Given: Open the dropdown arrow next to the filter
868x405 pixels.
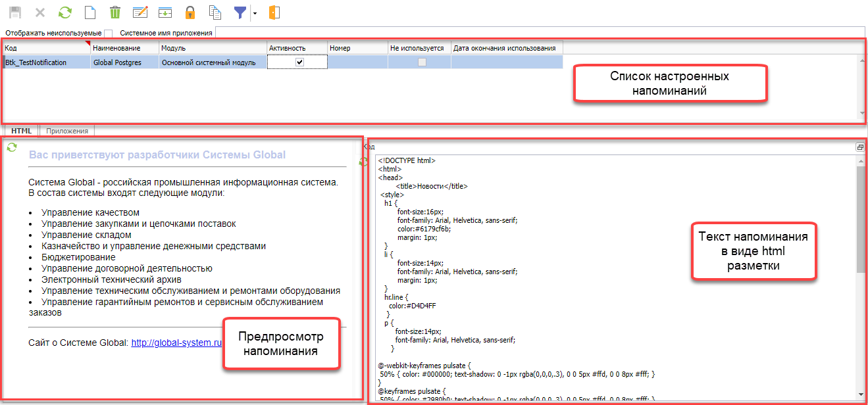Looking at the screenshot, I should tap(255, 13).
